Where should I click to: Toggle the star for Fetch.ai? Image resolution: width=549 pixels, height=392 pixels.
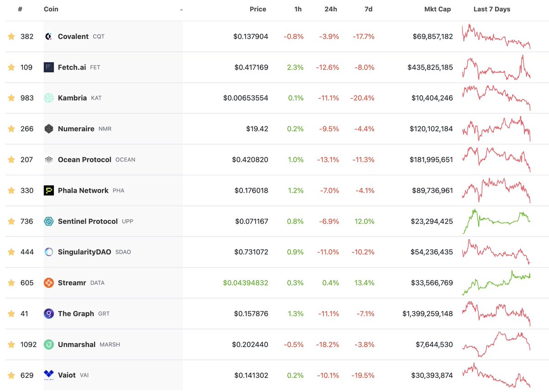click(11, 67)
